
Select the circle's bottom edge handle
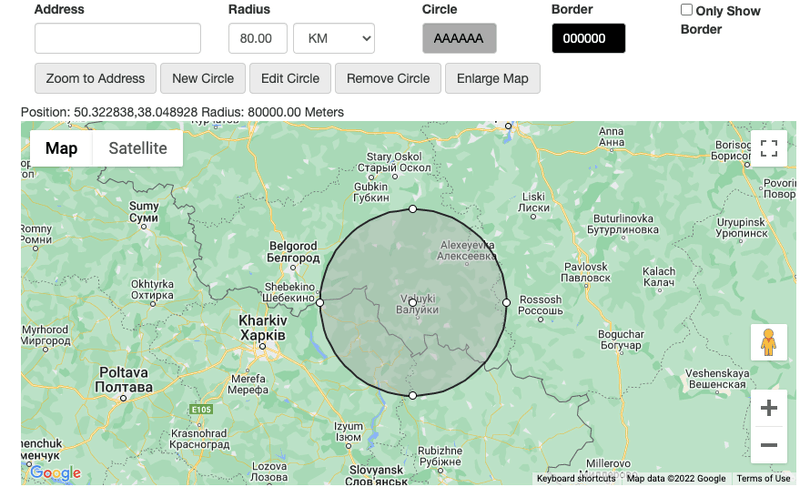tap(413, 396)
